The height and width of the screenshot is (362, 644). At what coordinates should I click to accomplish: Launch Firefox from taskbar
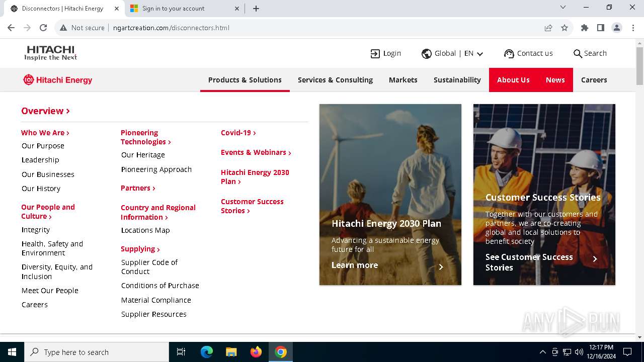coord(256,352)
